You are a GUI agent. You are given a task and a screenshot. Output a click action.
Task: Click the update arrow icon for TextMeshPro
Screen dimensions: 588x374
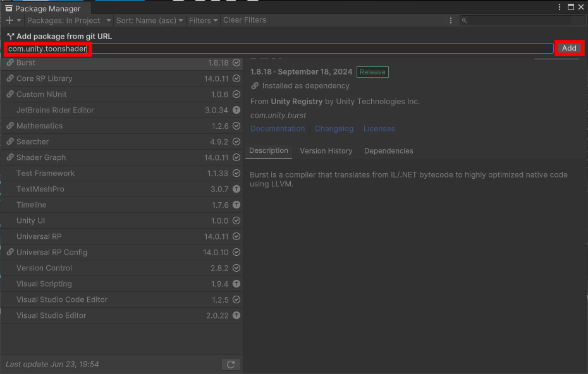point(236,189)
